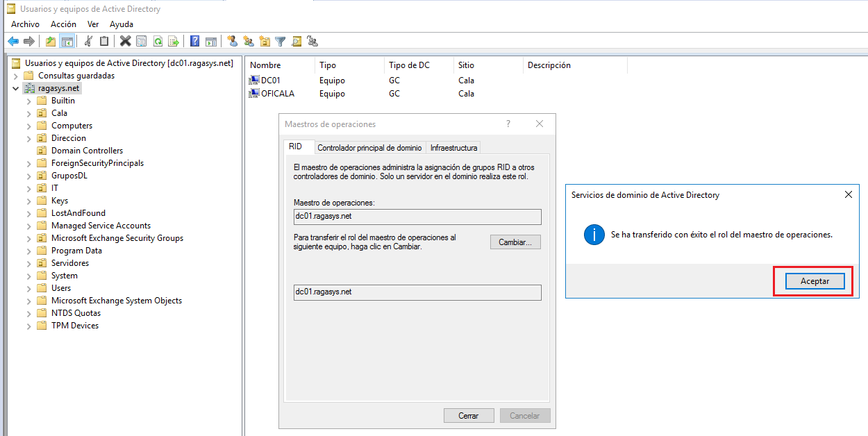Open the Archivo menu
Image resolution: width=868 pixels, height=436 pixels.
pos(25,24)
